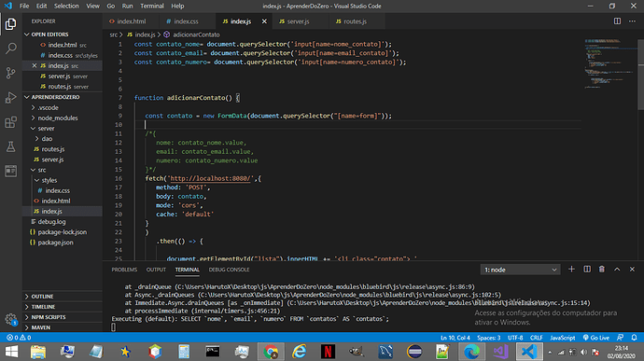Change encoding via UTF-8 status item
The height and width of the screenshot is (361, 644).
[515, 338]
